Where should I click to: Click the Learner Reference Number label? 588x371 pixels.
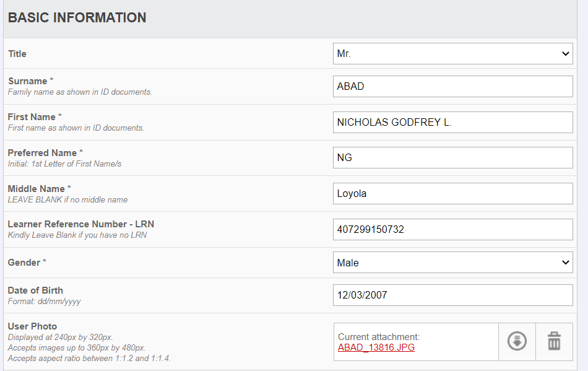pos(81,224)
